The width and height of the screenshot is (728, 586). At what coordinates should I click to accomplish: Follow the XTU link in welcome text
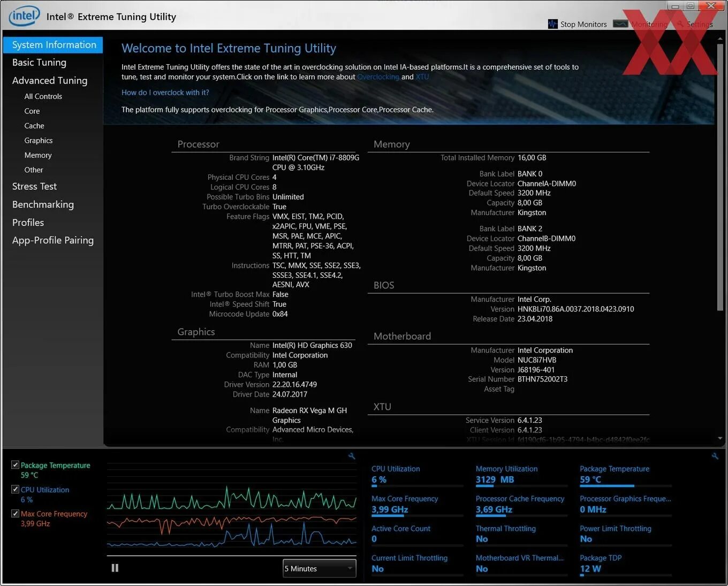[422, 77]
